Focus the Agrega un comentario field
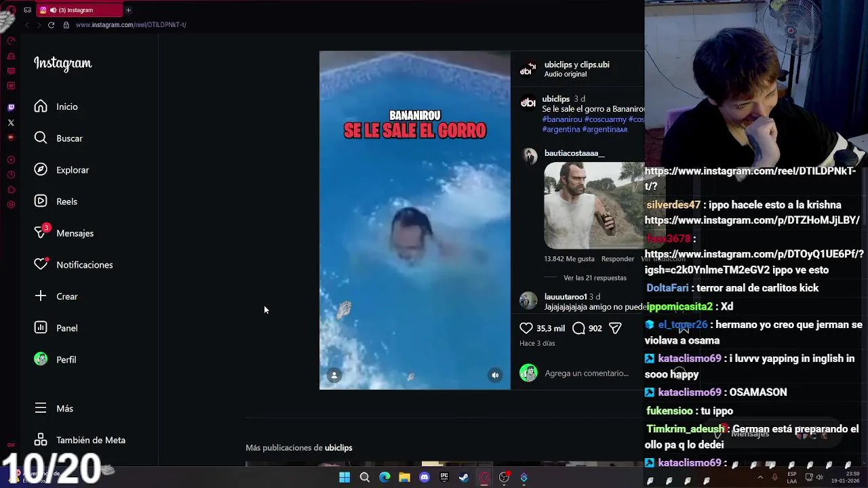Image resolution: width=868 pixels, height=488 pixels. [x=587, y=373]
